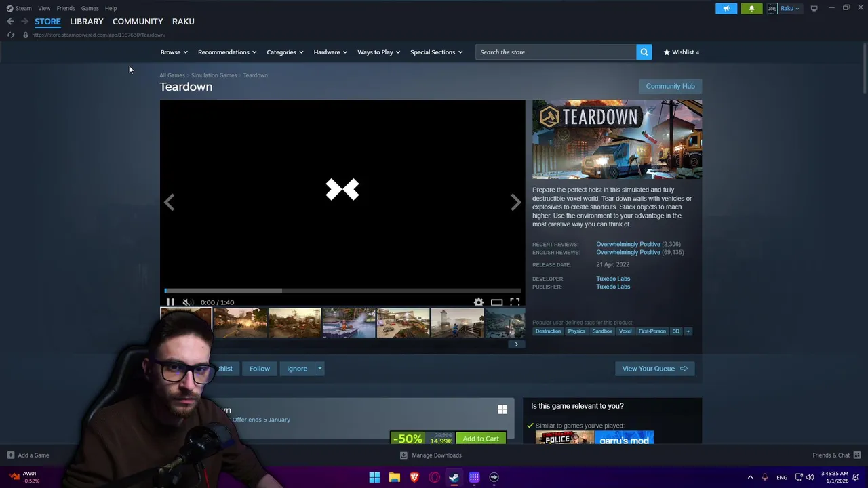868x488 pixels.
Task: Click the blue announcements megaphone icon
Action: tap(726, 8)
